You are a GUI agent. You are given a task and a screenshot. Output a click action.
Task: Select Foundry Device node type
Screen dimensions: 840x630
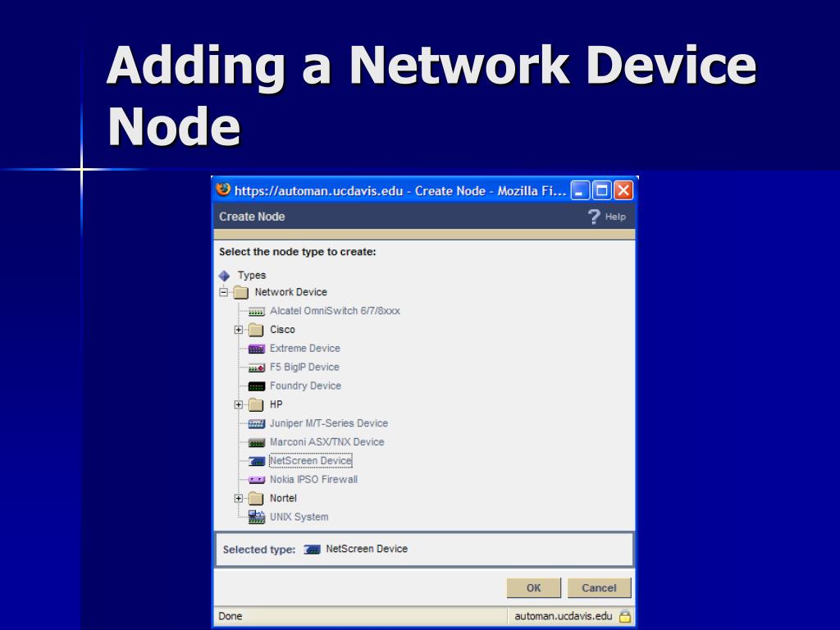[x=305, y=386]
